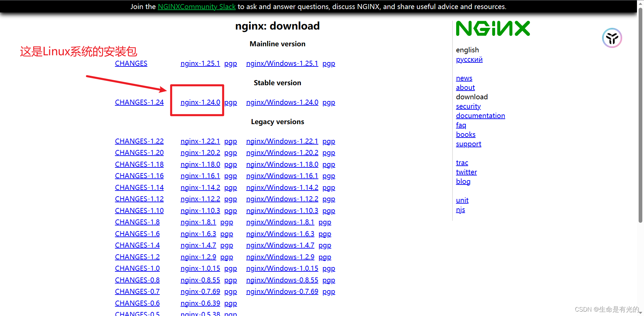
Task: Download nginx/Windows-1.12.2 package
Action: coord(282,199)
